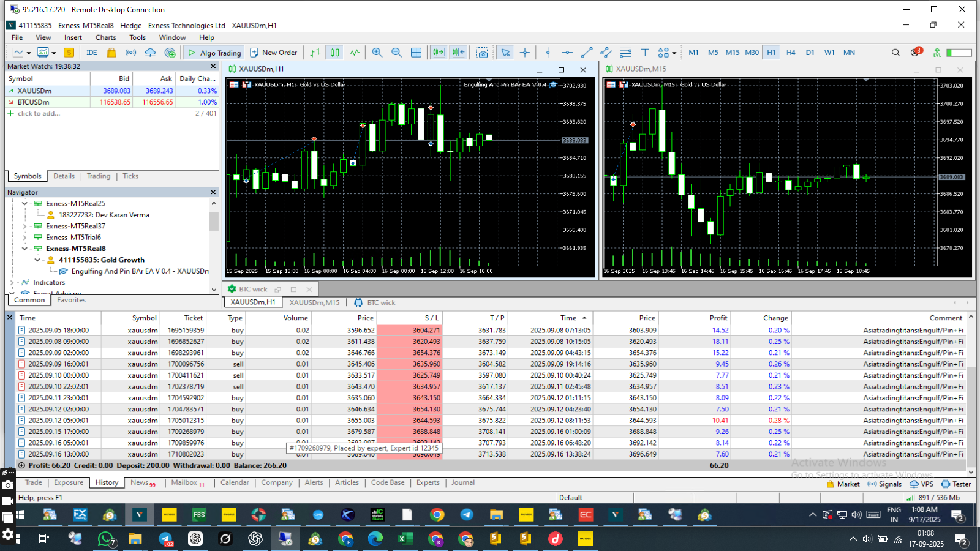Click the signal-with-plus toolbar icon

click(x=170, y=53)
